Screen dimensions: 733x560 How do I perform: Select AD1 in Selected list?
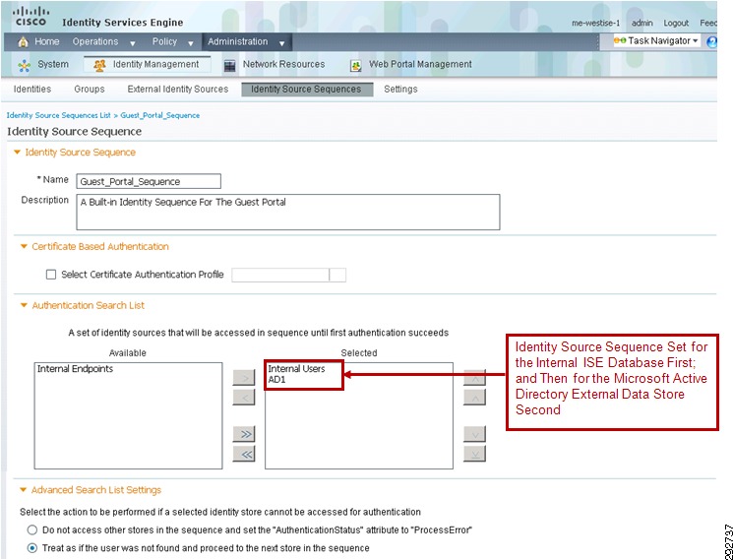276,380
